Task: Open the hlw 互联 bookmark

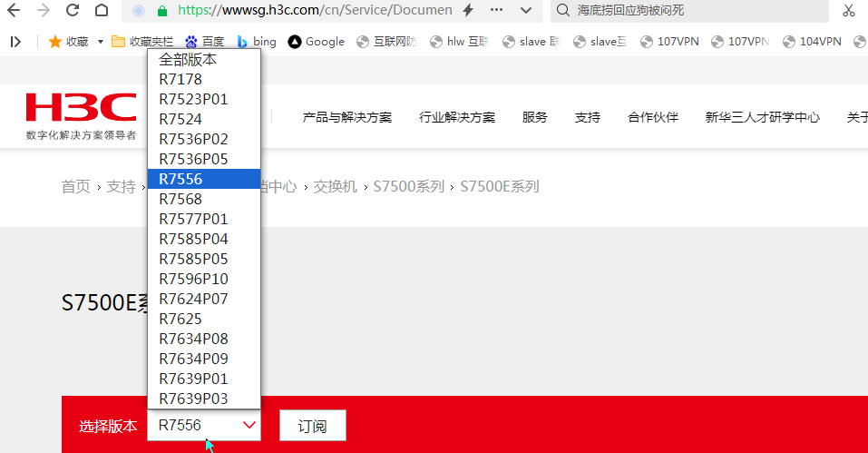Action: coord(460,42)
